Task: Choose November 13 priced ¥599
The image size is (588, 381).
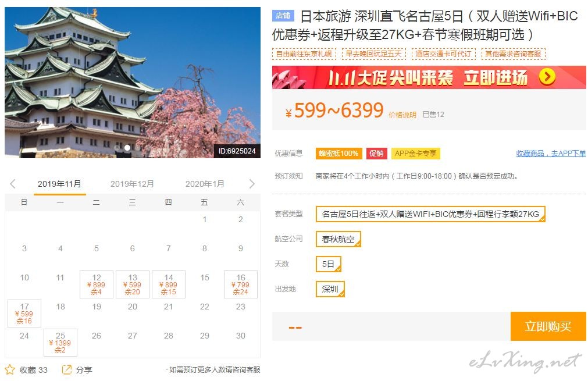Action: click(x=133, y=284)
